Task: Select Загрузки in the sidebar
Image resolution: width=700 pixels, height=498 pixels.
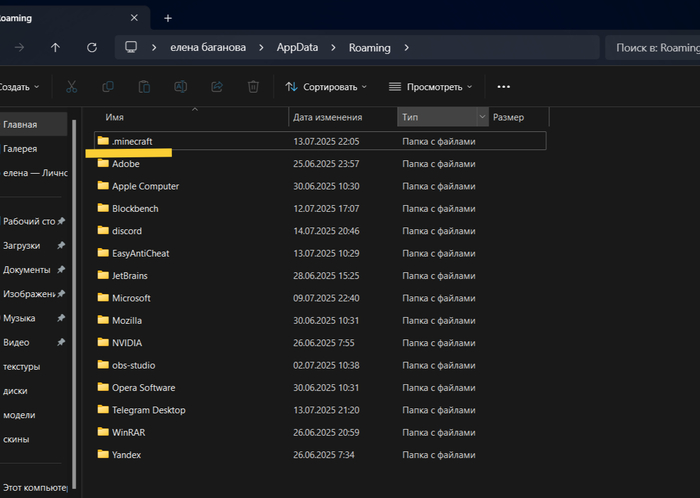Action: pyautogui.click(x=21, y=245)
